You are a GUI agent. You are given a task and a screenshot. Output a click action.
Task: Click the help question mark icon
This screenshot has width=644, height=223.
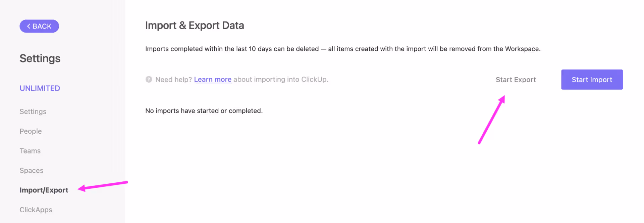click(x=149, y=79)
